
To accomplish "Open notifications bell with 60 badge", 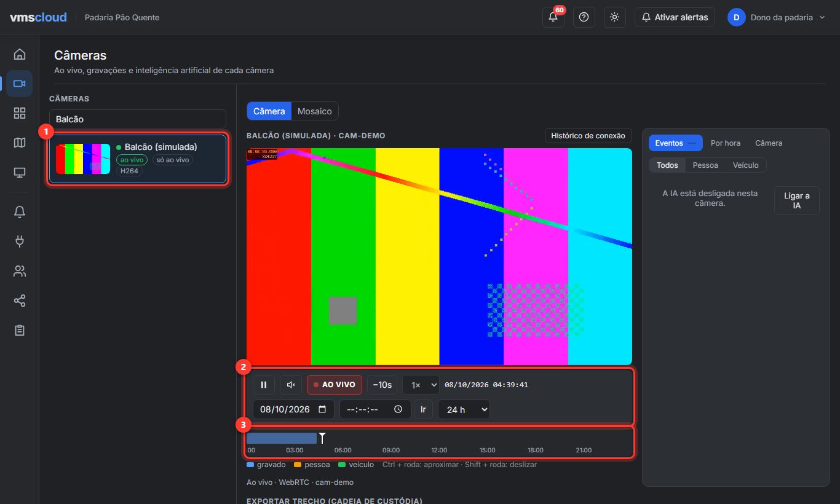I will pyautogui.click(x=553, y=17).
